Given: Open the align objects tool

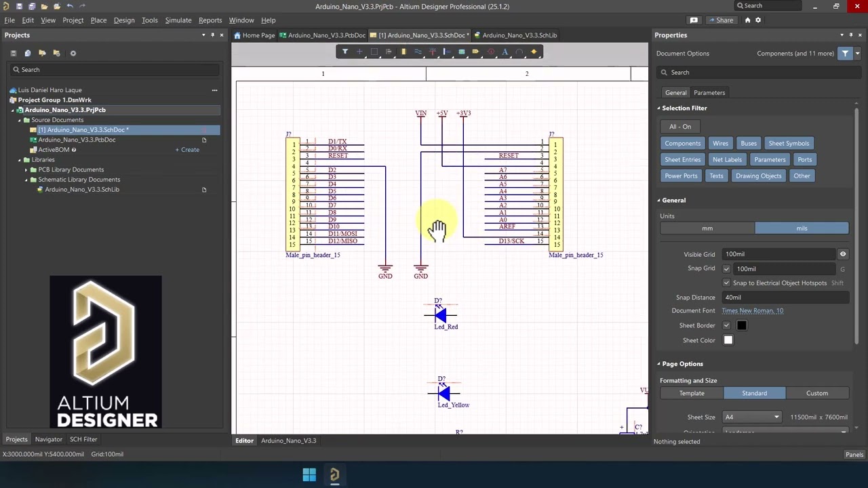Looking at the screenshot, I should [389, 52].
